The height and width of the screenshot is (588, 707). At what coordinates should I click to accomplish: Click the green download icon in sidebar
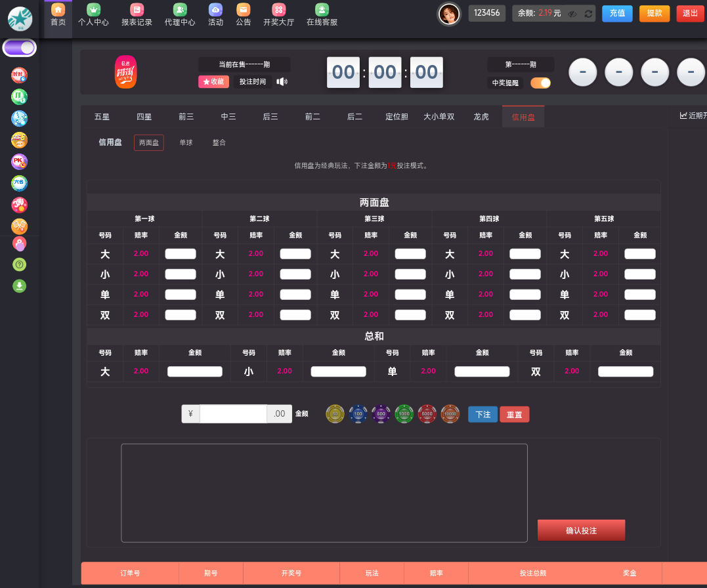coord(20,286)
